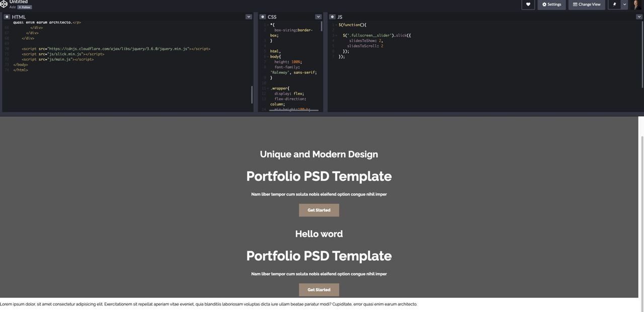This screenshot has width=644, height=312.
Task: Click the js/slick.min.js script line
Action: (x=63, y=54)
